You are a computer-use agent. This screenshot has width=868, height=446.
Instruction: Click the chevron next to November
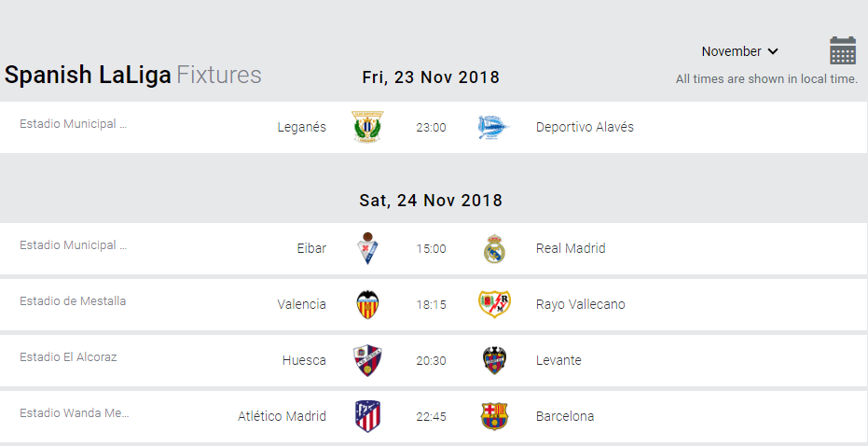point(773,51)
